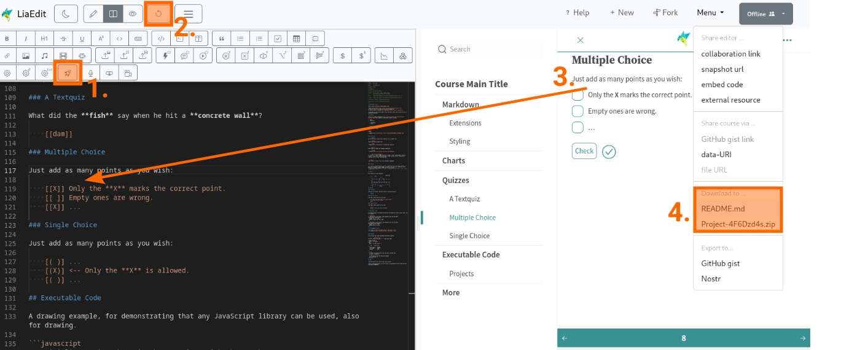Open the hamburger menu in the top bar
The height and width of the screenshot is (350, 868).
click(x=189, y=13)
